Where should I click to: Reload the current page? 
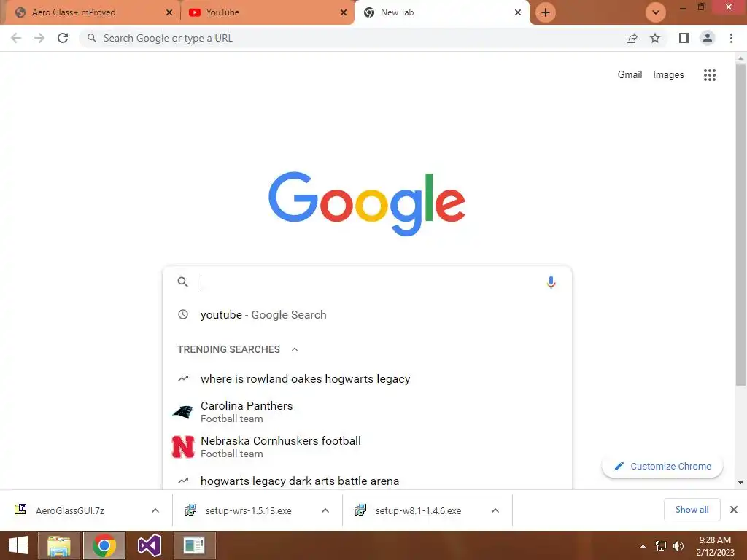(63, 38)
